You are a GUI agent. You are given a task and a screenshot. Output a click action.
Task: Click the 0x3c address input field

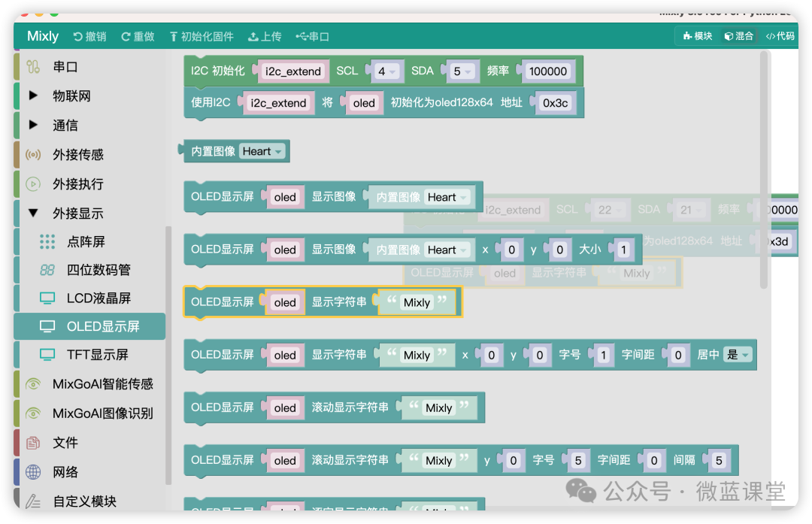pyautogui.click(x=555, y=103)
